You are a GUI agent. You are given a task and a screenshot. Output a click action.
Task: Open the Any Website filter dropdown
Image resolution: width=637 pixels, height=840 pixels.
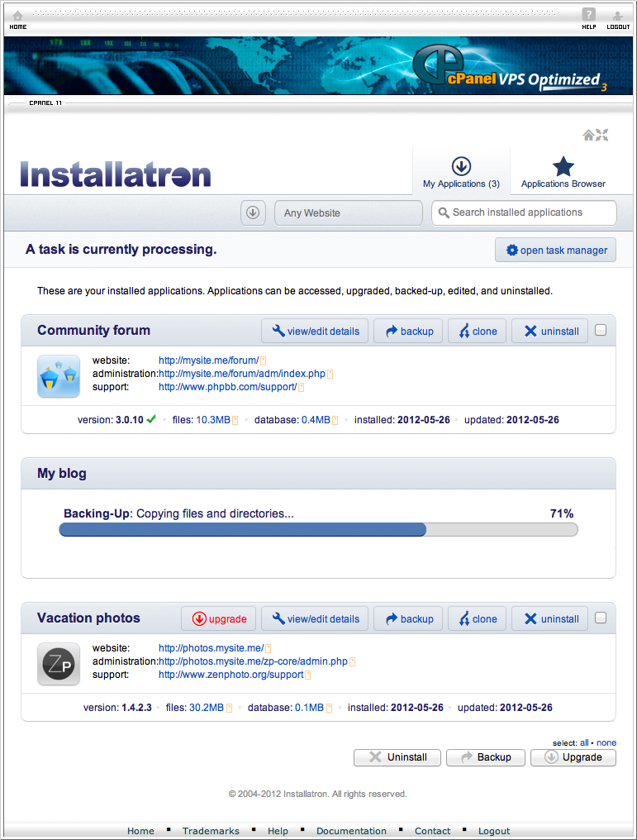(349, 212)
